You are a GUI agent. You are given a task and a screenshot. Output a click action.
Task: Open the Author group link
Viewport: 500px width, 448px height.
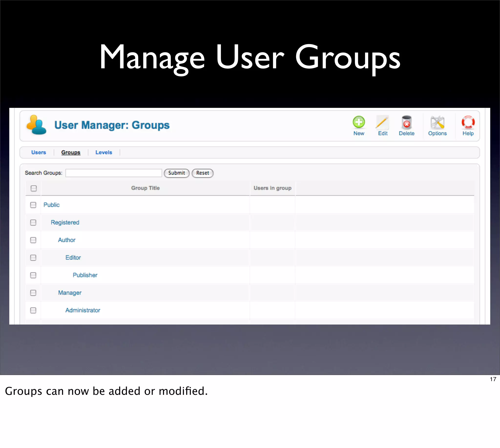pyautogui.click(x=67, y=240)
